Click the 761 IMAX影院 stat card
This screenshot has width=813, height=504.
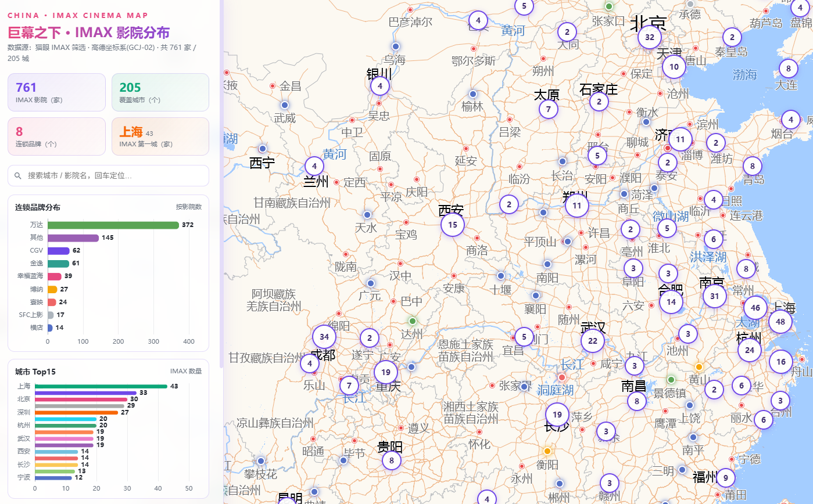coord(56,92)
